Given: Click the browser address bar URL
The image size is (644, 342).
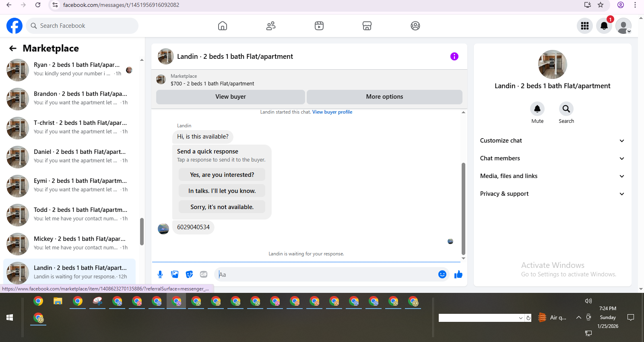Looking at the screenshot, I should 121,5.
